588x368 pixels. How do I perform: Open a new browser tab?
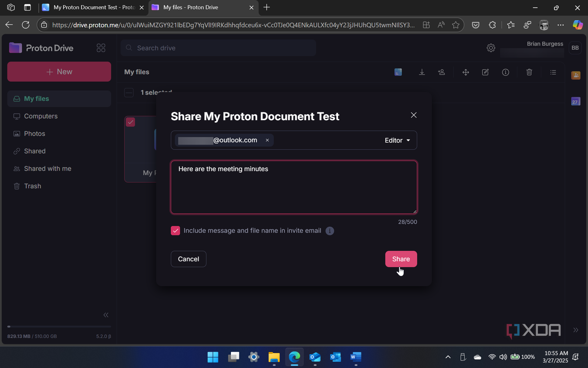point(267,7)
